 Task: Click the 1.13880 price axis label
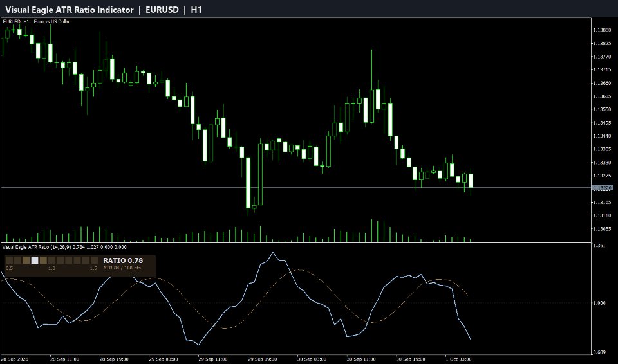[603, 30]
